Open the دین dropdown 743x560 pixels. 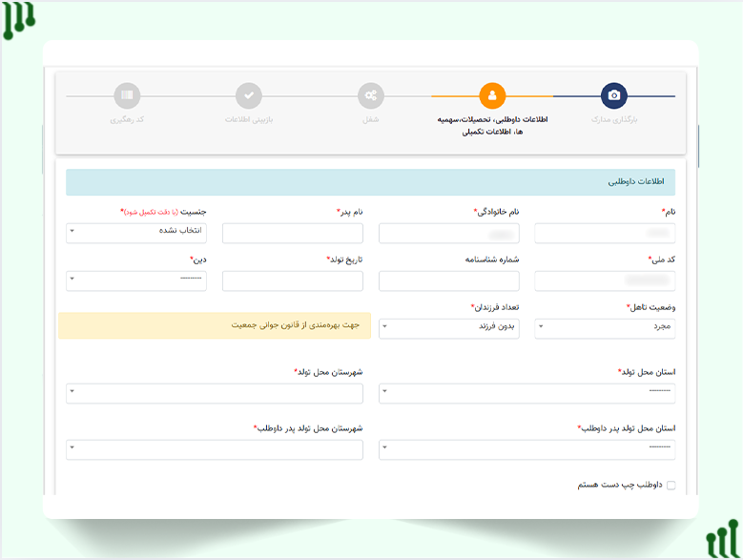(x=136, y=280)
